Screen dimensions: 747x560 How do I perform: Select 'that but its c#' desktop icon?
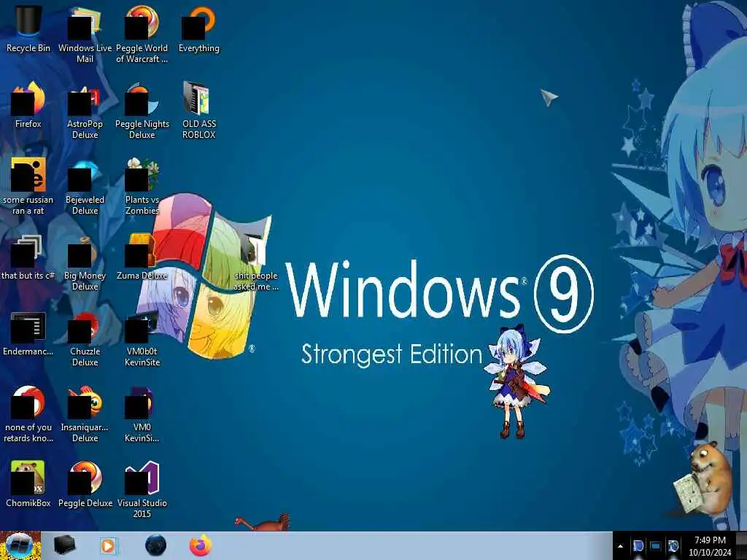(28, 257)
